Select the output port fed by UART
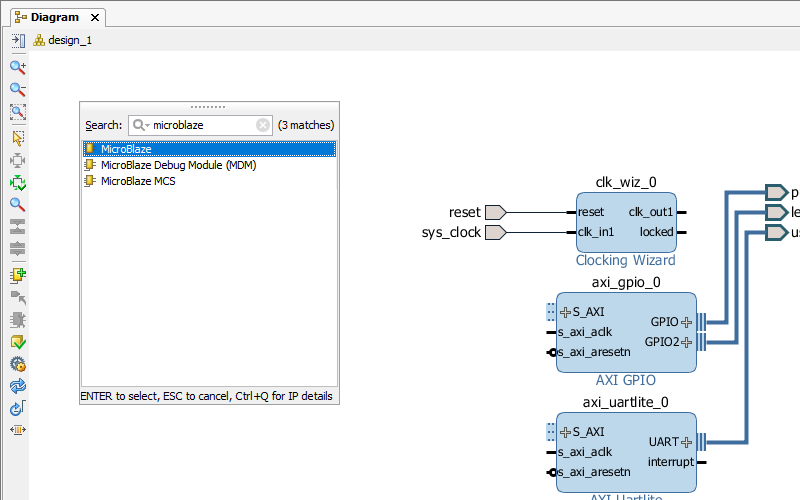The image size is (800, 500). tap(777, 233)
